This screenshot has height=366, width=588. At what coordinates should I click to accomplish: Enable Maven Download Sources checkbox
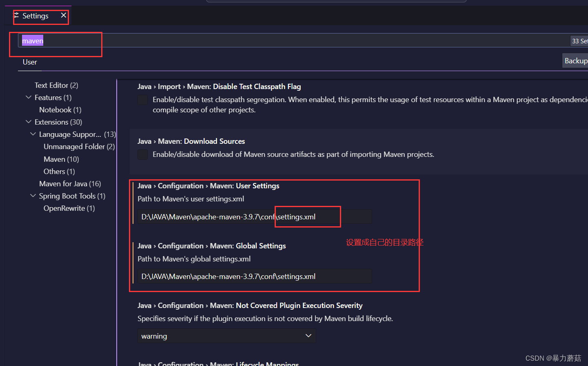click(143, 155)
